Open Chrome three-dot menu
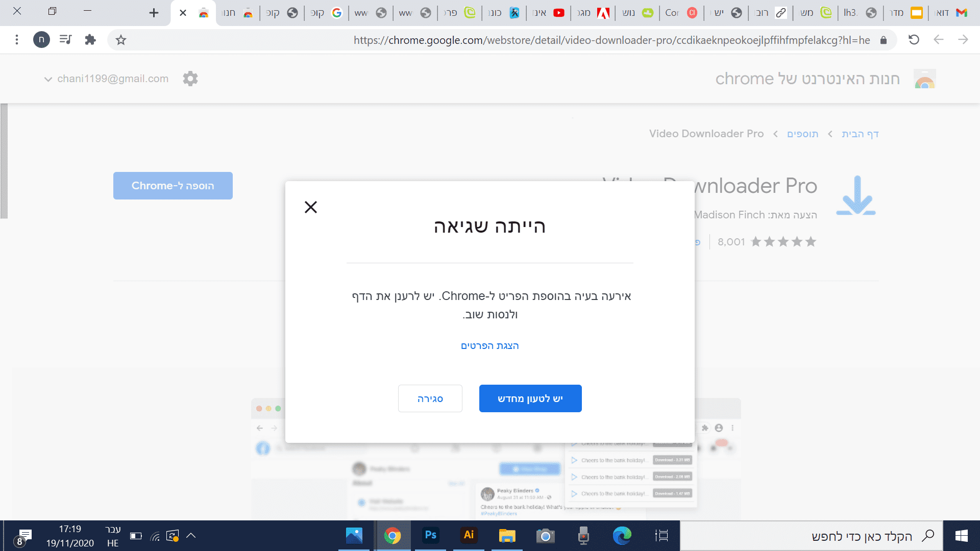Image resolution: width=980 pixels, height=551 pixels. point(17,40)
